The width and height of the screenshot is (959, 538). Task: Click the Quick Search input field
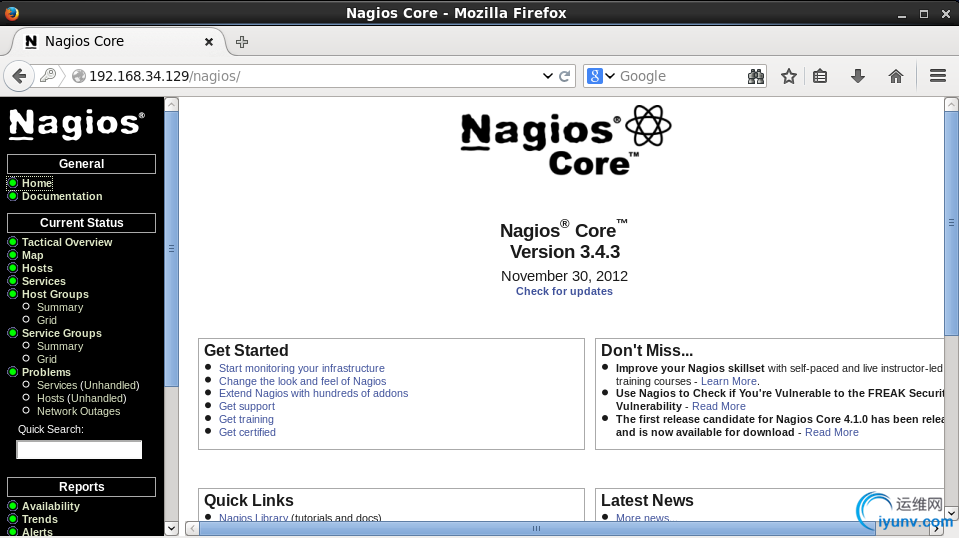click(79, 450)
